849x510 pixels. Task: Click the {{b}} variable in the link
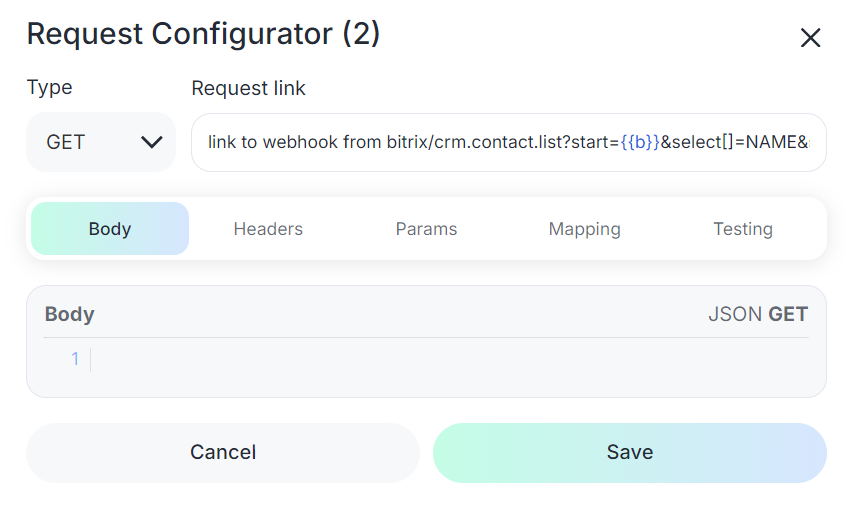coord(640,142)
